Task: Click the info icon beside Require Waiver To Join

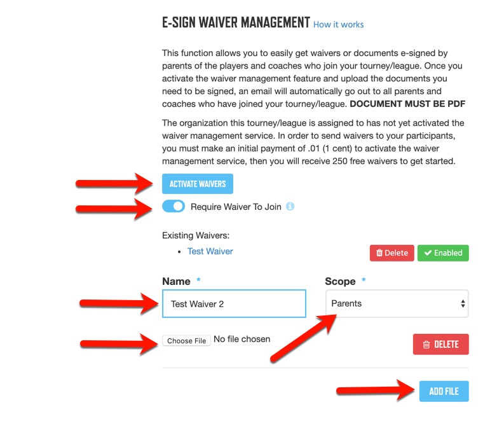Action: pos(290,207)
